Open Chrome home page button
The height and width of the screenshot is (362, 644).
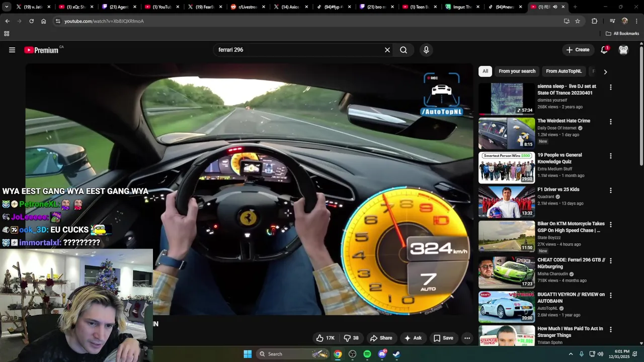click(43, 21)
